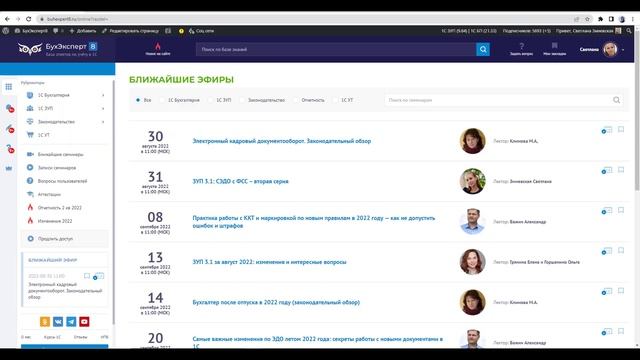Screen dimensions: 640x360
Task: Open the YouTube social icon
Action: pyautogui.click(x=84, y=322)
